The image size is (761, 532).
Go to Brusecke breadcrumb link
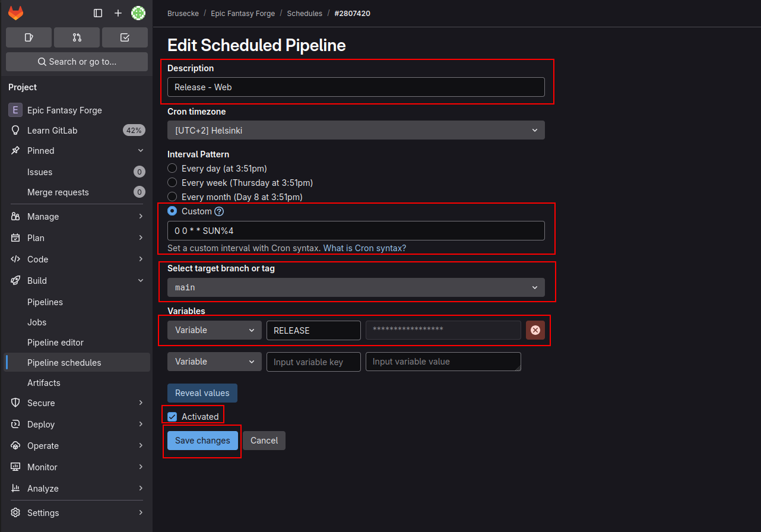click(x=182, y=13)
